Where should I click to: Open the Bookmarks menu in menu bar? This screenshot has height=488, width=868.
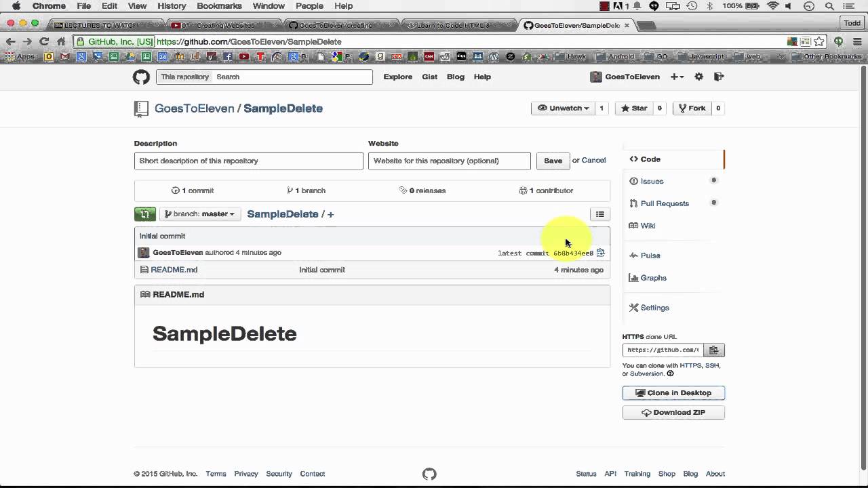[x=219, y=6]
